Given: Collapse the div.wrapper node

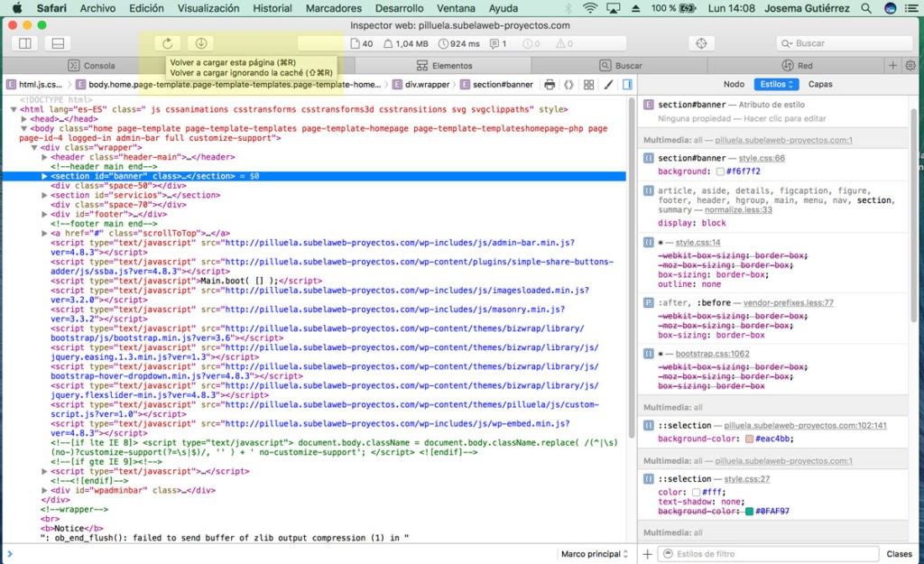Looking at the screenshot, I should 34,147.
